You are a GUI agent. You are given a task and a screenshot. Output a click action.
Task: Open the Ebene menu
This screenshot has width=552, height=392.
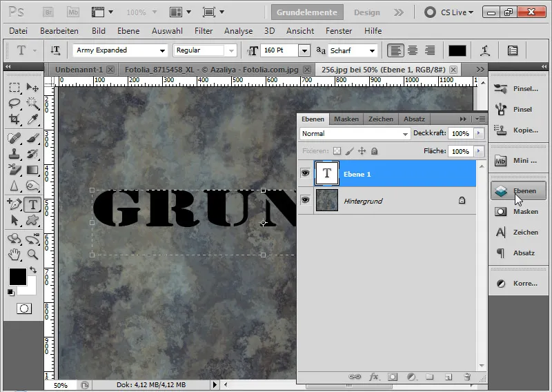[x=128, y=31]
